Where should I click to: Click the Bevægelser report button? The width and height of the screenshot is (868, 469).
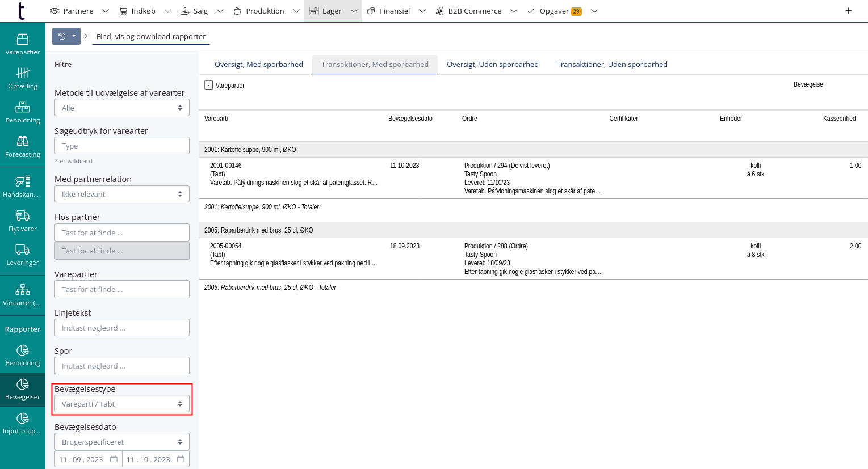pos(22,390)
